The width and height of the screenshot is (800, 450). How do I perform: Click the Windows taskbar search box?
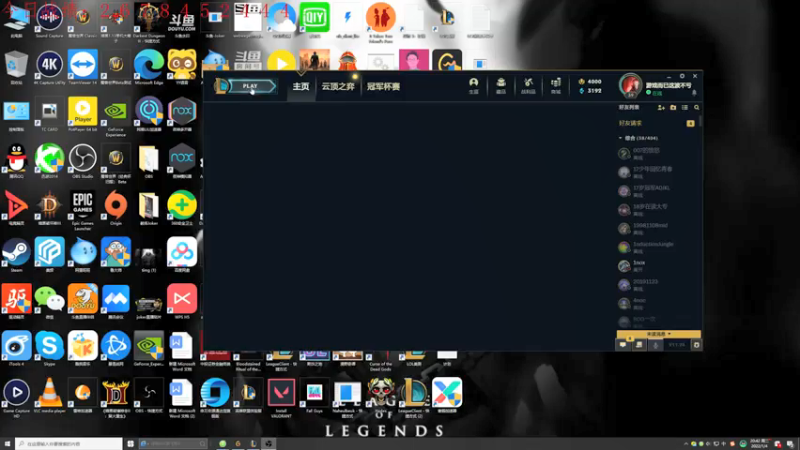pyautogui.click(x=68, y=444)
